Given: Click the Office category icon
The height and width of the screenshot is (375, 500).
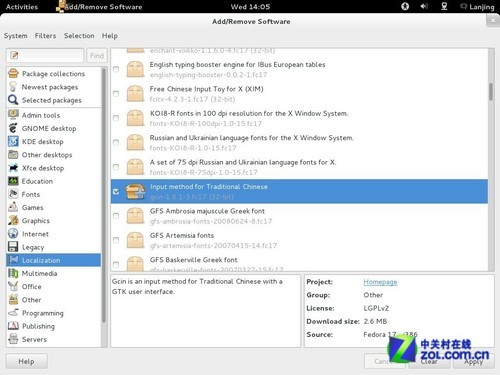Looking at the screenshot, I should point(13,286).
